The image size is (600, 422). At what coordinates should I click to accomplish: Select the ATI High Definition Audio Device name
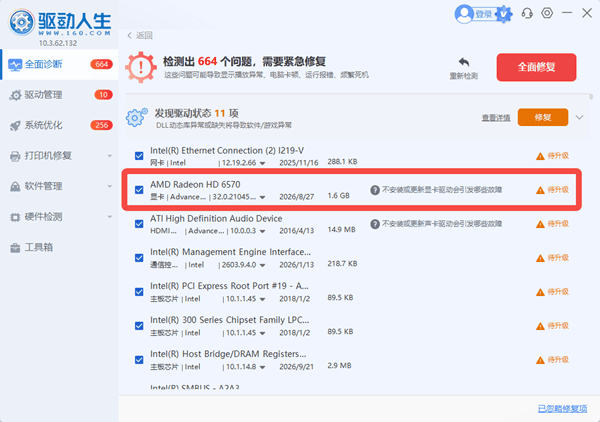pos(216,218)
